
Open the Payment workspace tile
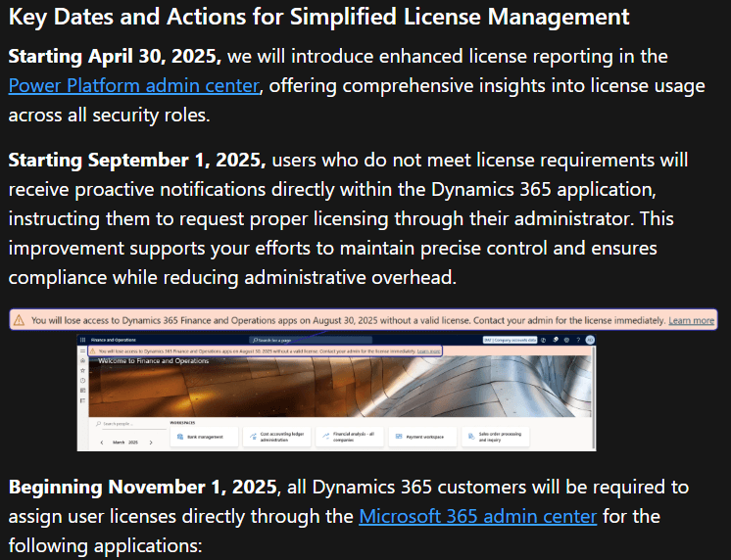[423, 437]
